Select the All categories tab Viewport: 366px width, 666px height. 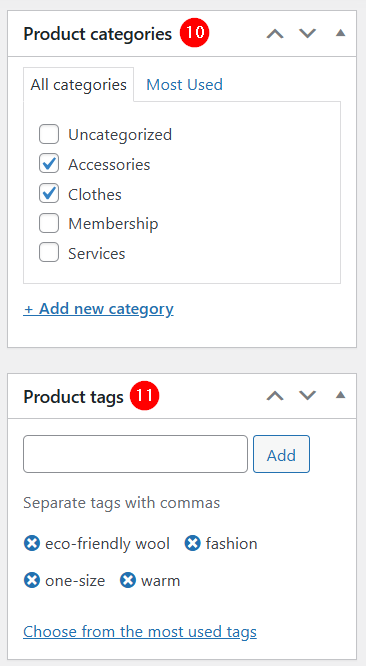pos(79,85)
